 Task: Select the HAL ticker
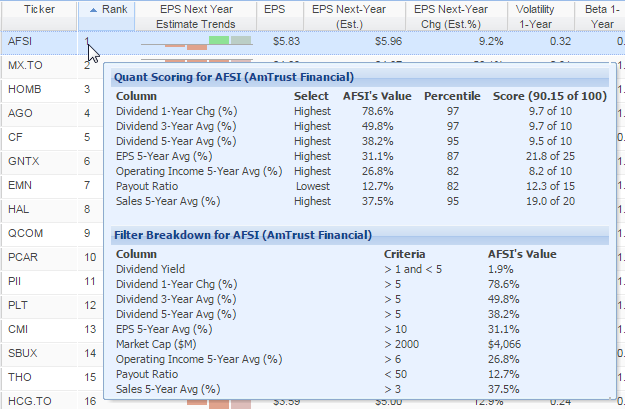coord(18,209)
